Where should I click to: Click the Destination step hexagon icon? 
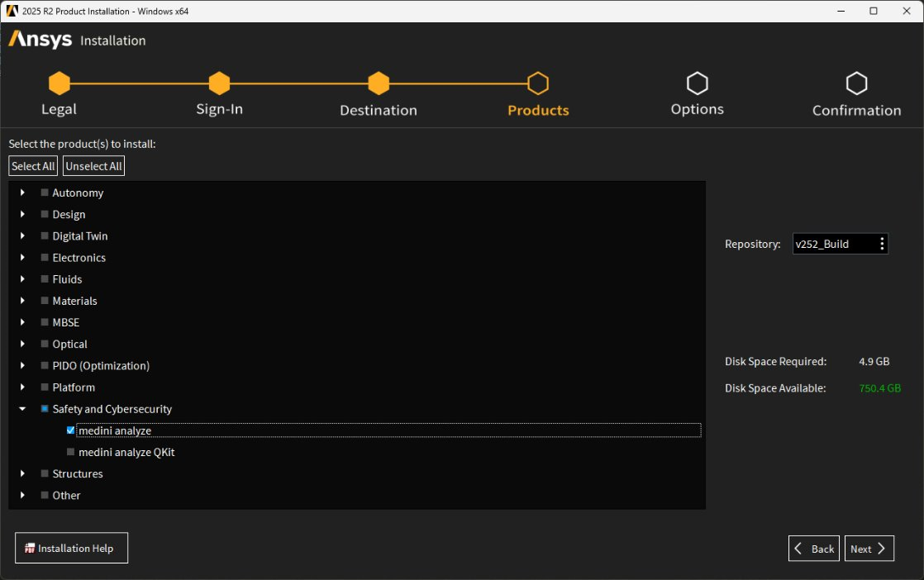[379, 83]
